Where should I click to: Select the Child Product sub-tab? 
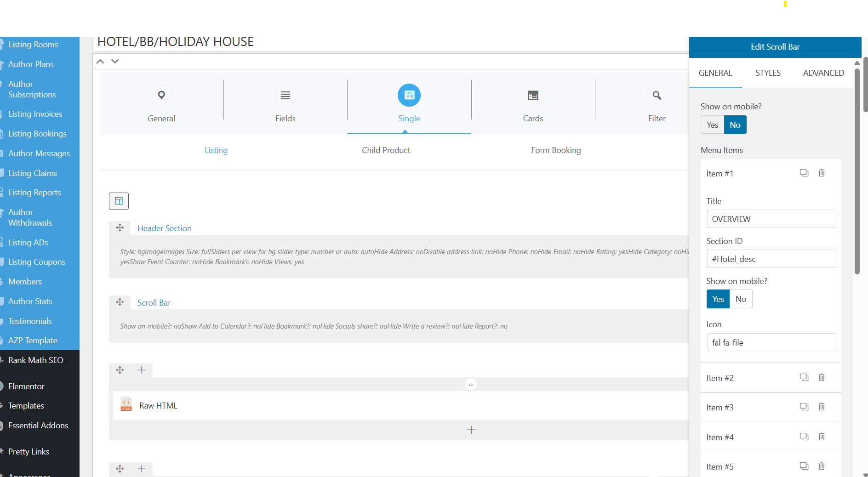coord(386,150)
